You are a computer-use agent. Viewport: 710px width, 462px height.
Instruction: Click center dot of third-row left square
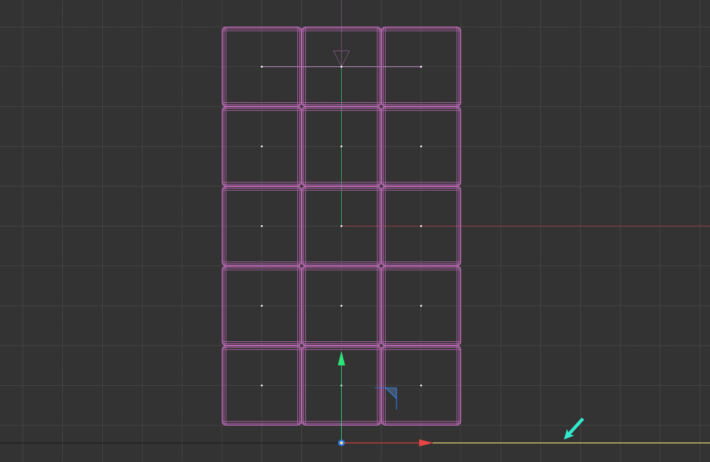[x=262, y=226]
